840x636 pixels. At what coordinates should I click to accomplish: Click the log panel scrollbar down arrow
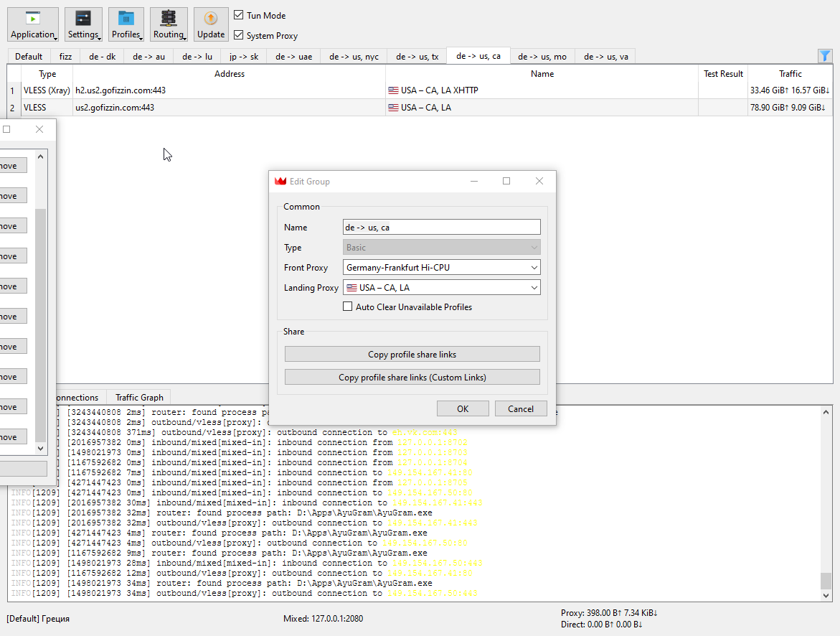pyautogui.click(x=826, y=595)
